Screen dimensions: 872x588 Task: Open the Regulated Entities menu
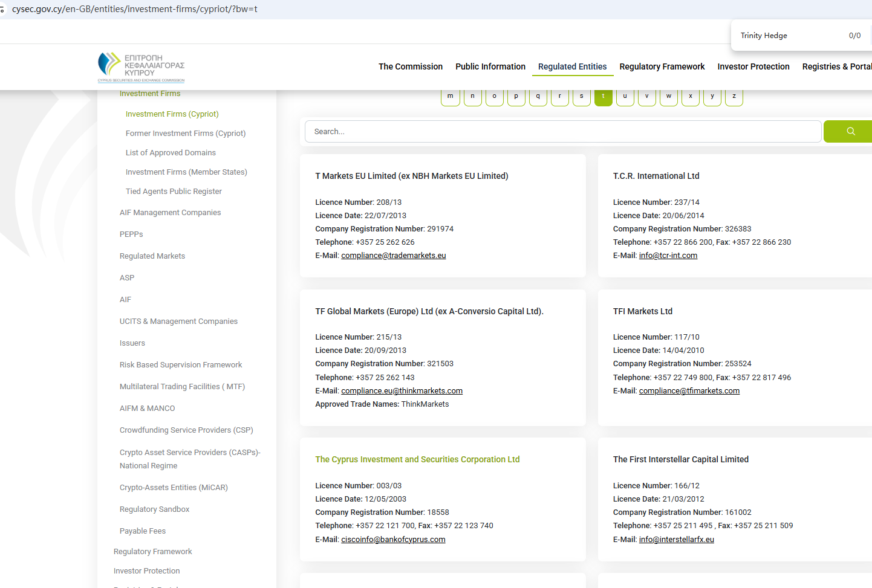572,66
